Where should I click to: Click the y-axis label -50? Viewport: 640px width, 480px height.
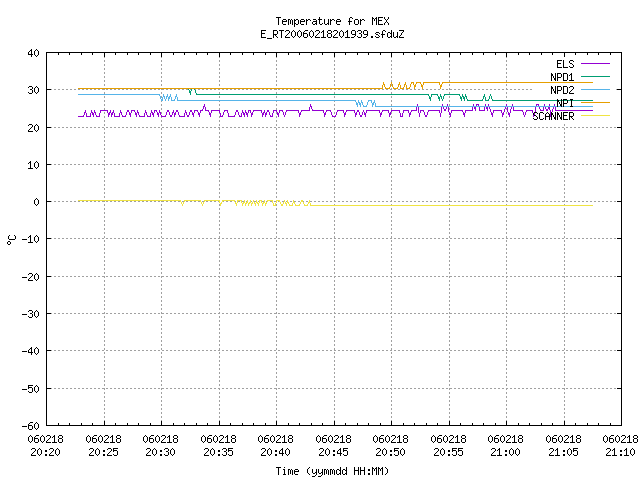31,389
